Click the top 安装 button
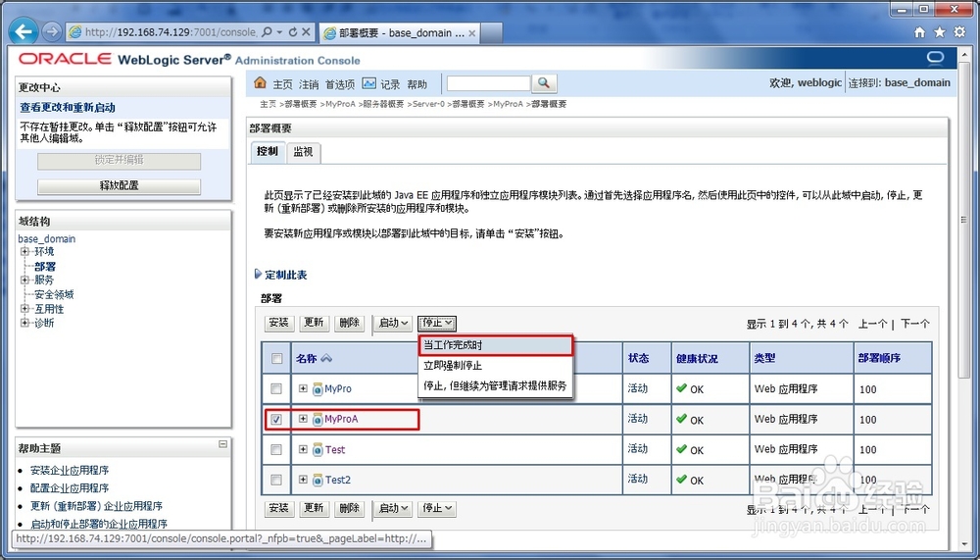The image size is (980, 560). (x=278, y=323)
